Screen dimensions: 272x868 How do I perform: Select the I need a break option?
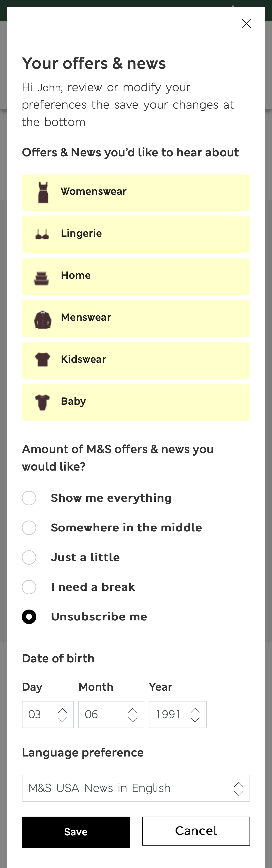coord(29,587)
